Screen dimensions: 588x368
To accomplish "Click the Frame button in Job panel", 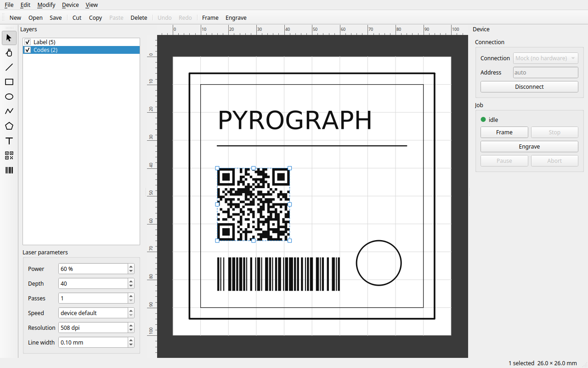I will (504, 132).
